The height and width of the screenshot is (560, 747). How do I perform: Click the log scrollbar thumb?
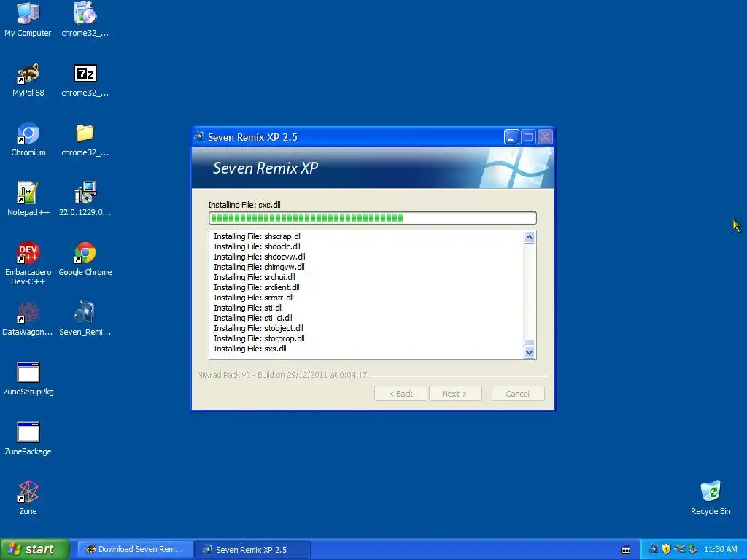click(x=530, y=343)
